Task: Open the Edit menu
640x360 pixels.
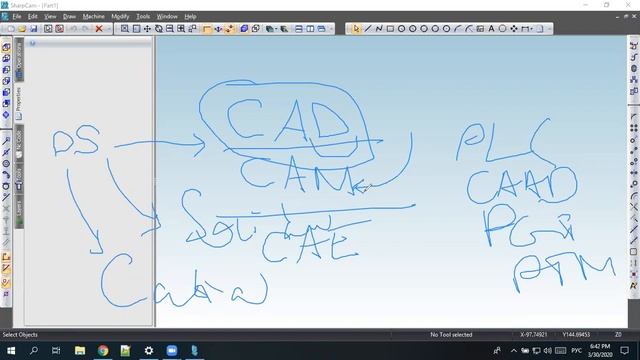Action: point(33,17)
